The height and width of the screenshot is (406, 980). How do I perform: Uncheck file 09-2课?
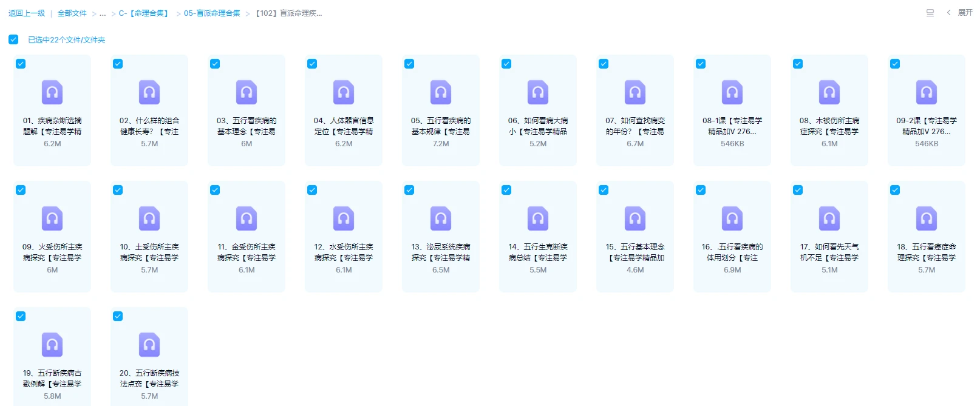[x=895, y=64]
